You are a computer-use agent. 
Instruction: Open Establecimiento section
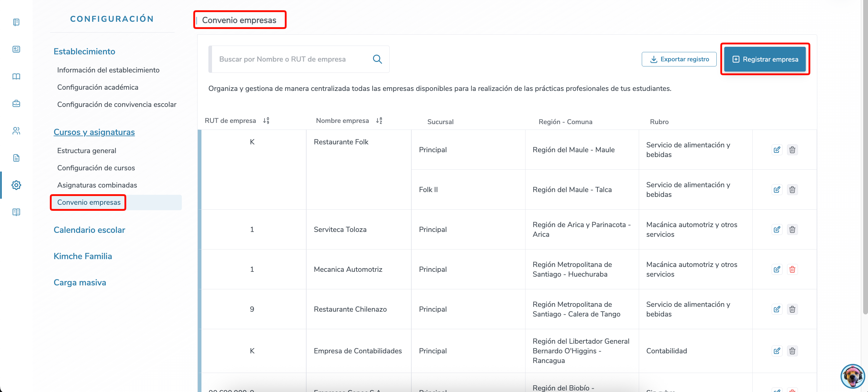tap(84, 52)
